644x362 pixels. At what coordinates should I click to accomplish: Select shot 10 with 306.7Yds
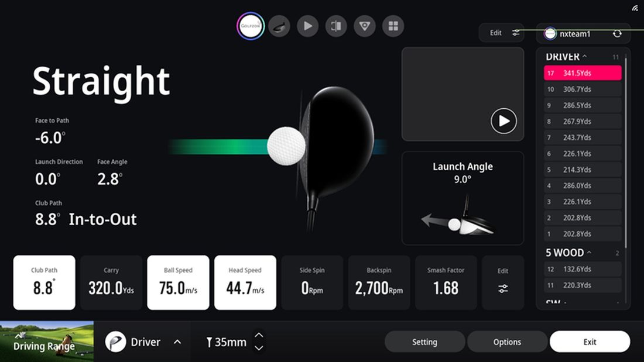pos(583,89)
